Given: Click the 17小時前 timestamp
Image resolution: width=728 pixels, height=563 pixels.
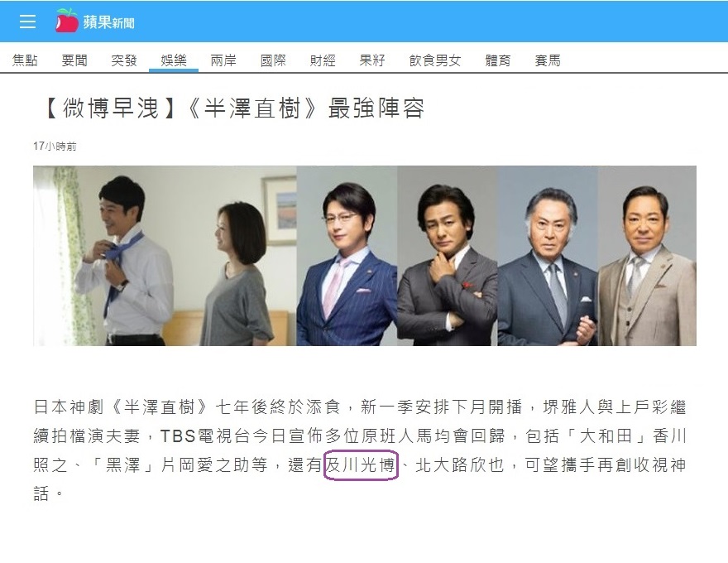Looking at the screenshot, I should click(55, 147).
